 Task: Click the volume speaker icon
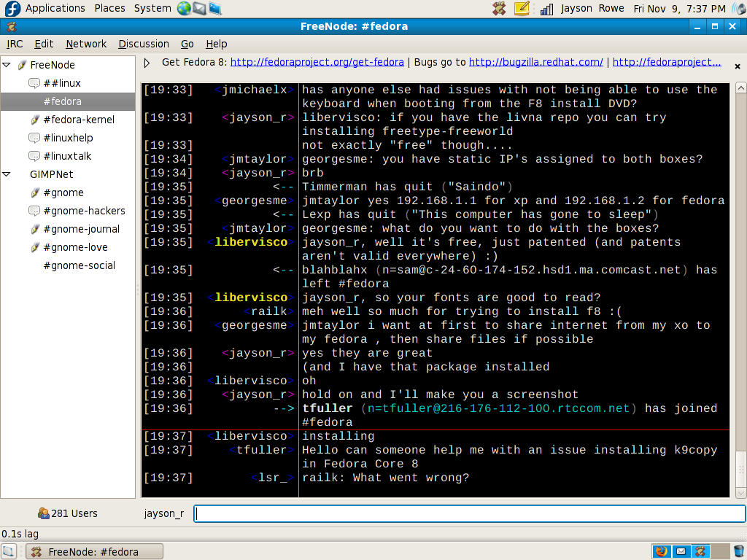pos(740,8)
